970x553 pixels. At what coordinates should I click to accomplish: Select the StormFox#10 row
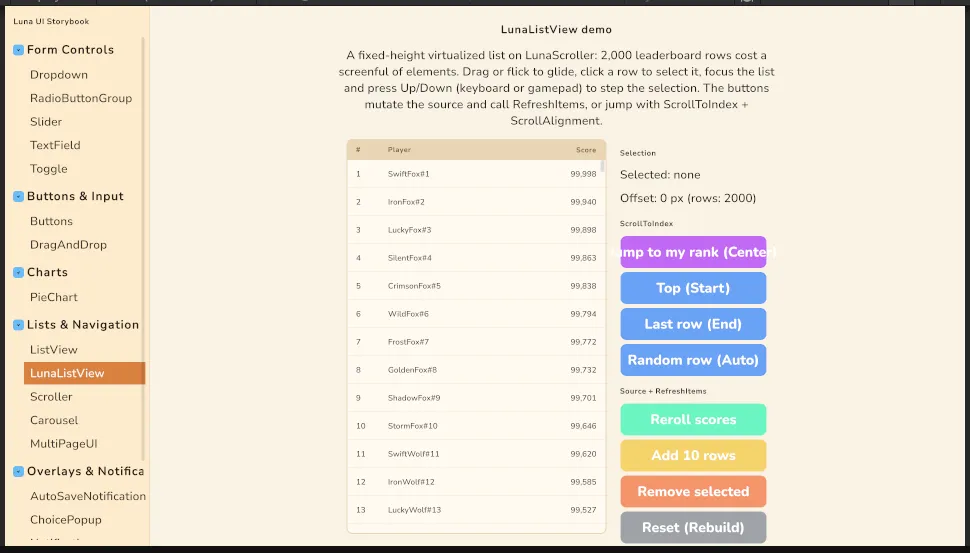(x=476, y=426)
